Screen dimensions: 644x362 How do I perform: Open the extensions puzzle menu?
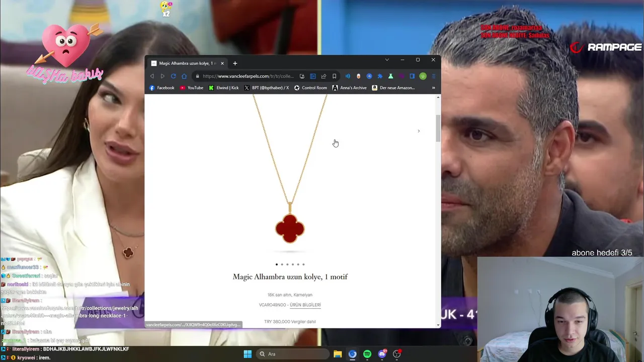tap(380, 76)
